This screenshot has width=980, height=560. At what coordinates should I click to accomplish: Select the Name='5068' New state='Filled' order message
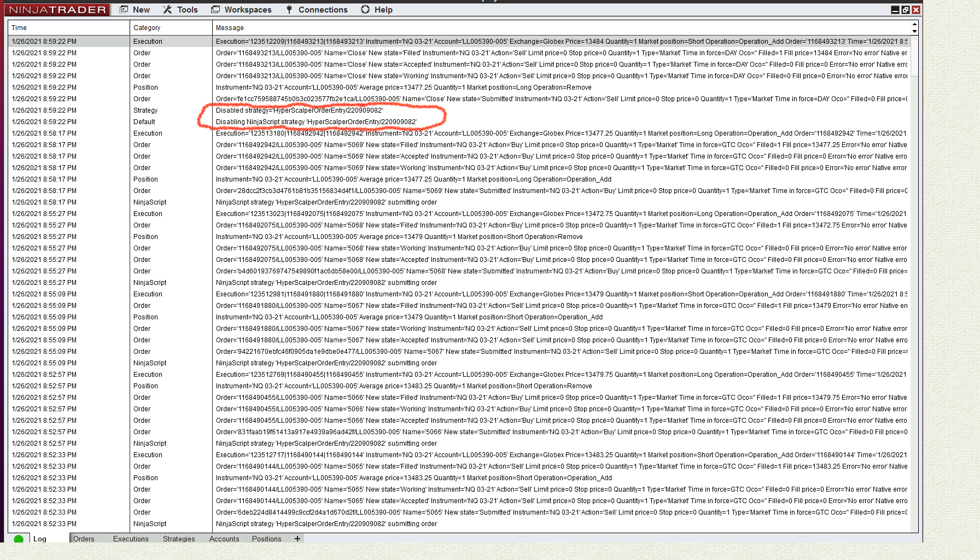562,225
